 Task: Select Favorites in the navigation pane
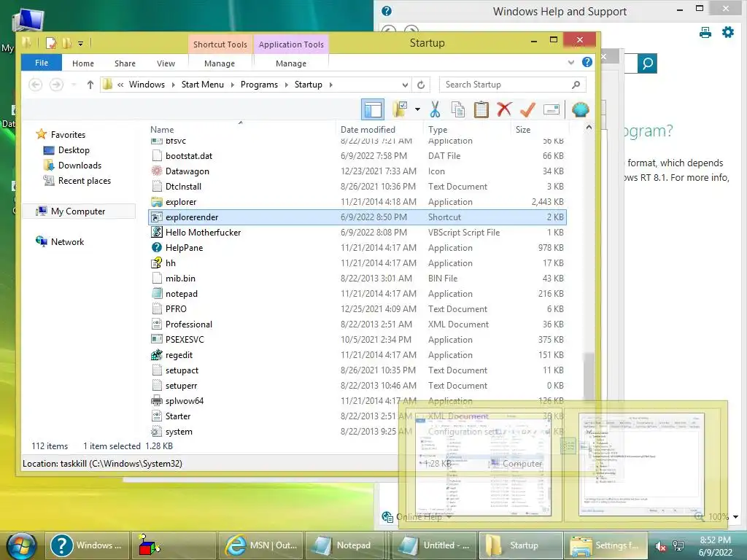point(68,135)
